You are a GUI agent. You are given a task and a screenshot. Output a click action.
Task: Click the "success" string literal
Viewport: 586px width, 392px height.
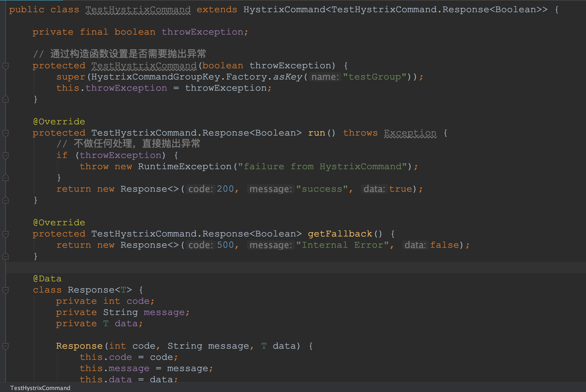[x=322, y=189]
